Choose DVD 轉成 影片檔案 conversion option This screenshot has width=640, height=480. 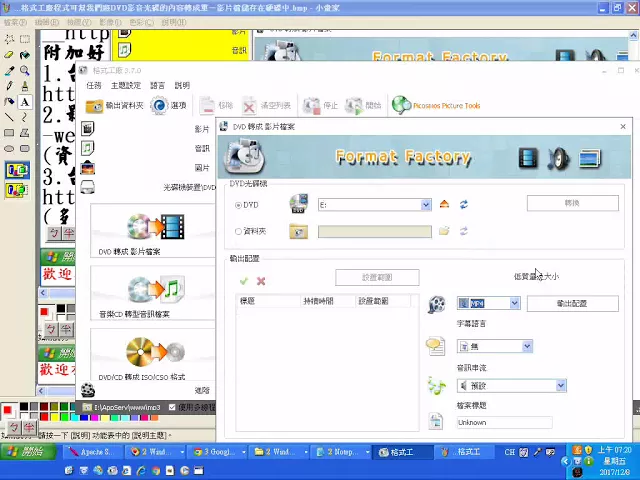[x=153, y=231]
